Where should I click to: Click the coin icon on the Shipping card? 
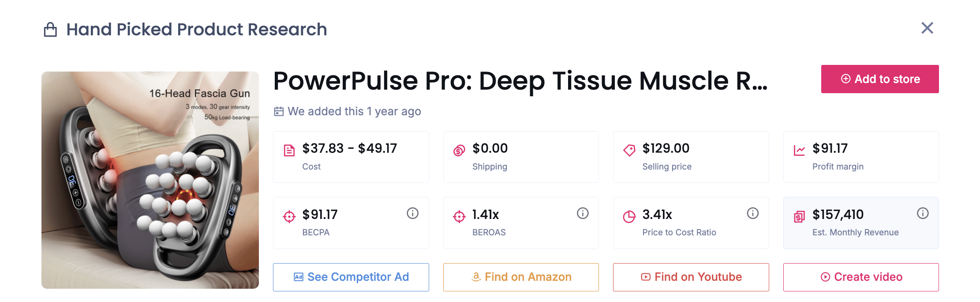coord(459,150)
